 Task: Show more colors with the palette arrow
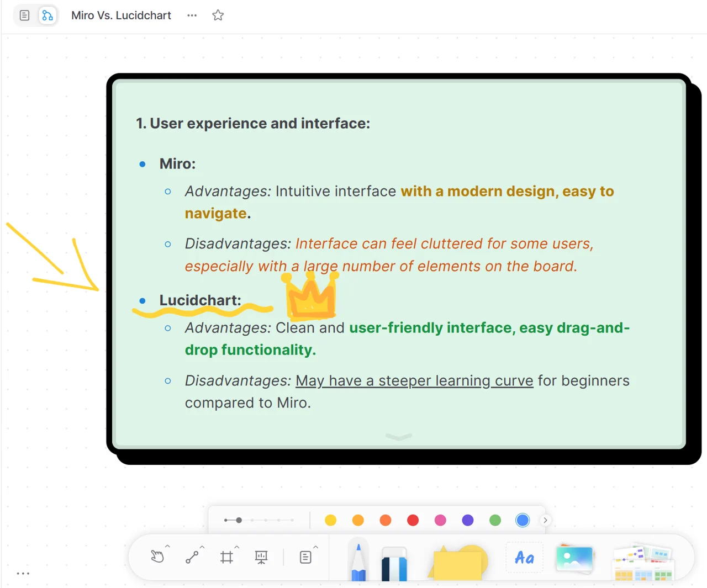pos(545,520)
